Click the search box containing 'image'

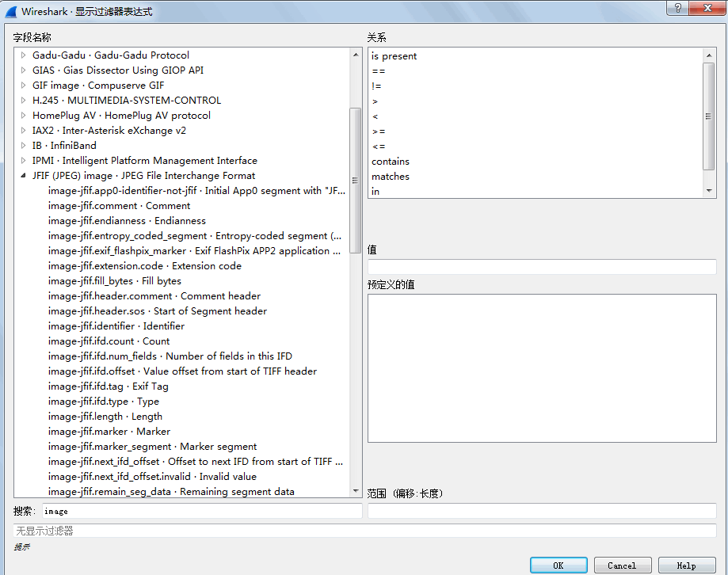click(202, 511)
